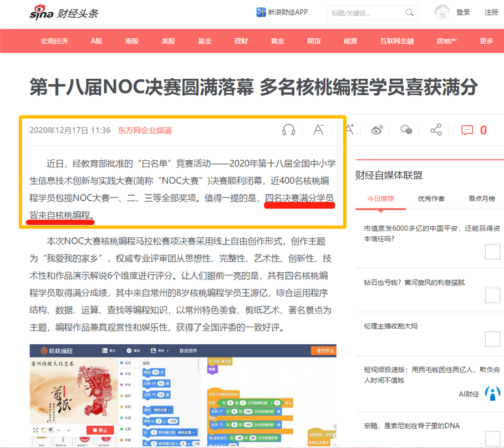Screen dimensions: 504x448
Task: Click the Sina 财经头条 logo
Action: [64, 13]
